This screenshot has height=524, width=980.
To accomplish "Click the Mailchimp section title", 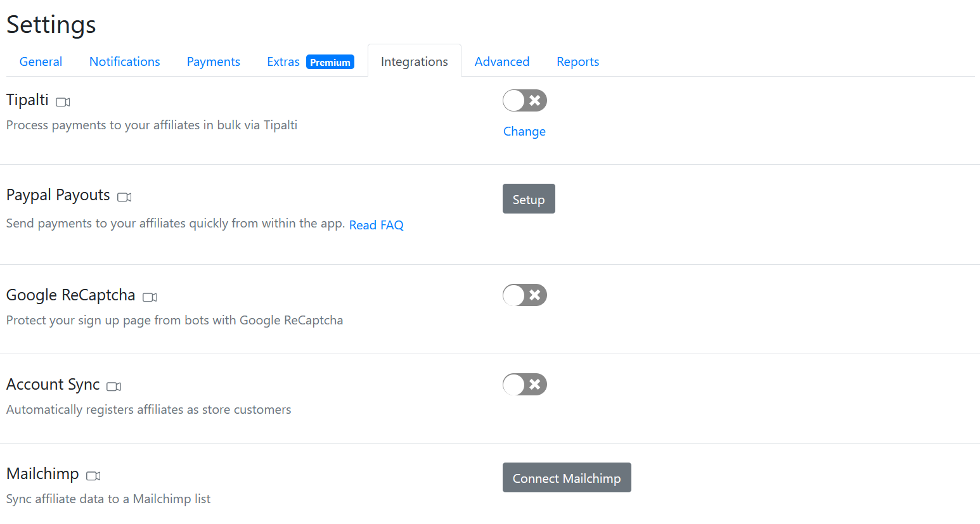I will (x=42, y=474).
